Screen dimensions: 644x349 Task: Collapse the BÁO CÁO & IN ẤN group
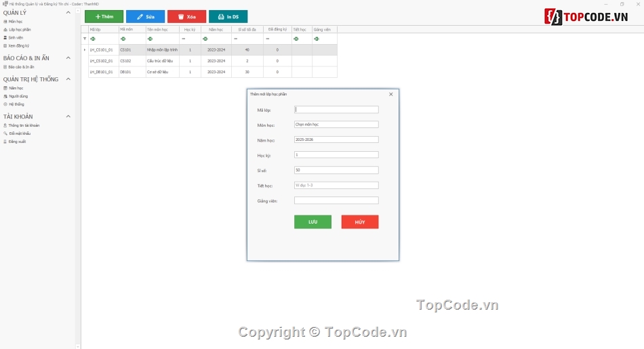point(68,58)
